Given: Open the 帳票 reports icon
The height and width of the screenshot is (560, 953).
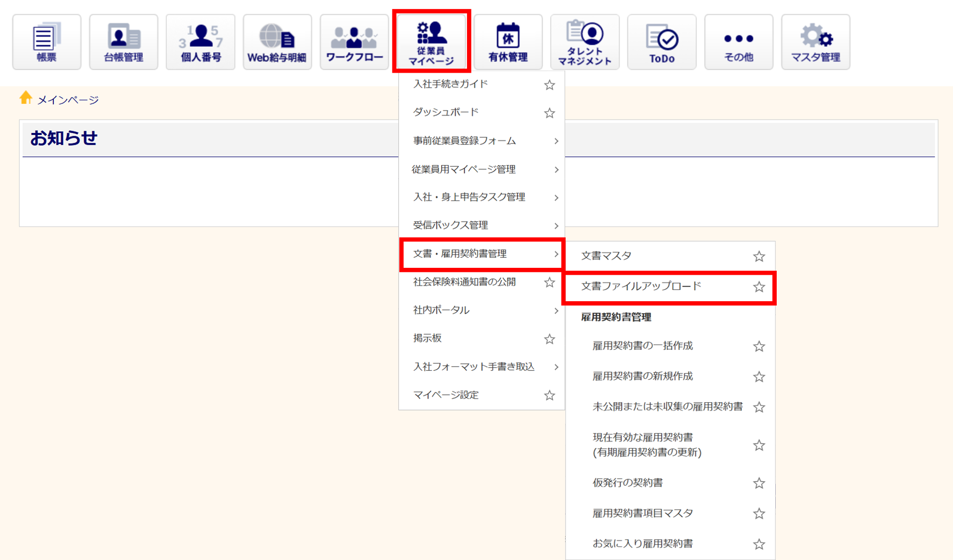Looking at the screenshot, I should [x=46, y=42].
